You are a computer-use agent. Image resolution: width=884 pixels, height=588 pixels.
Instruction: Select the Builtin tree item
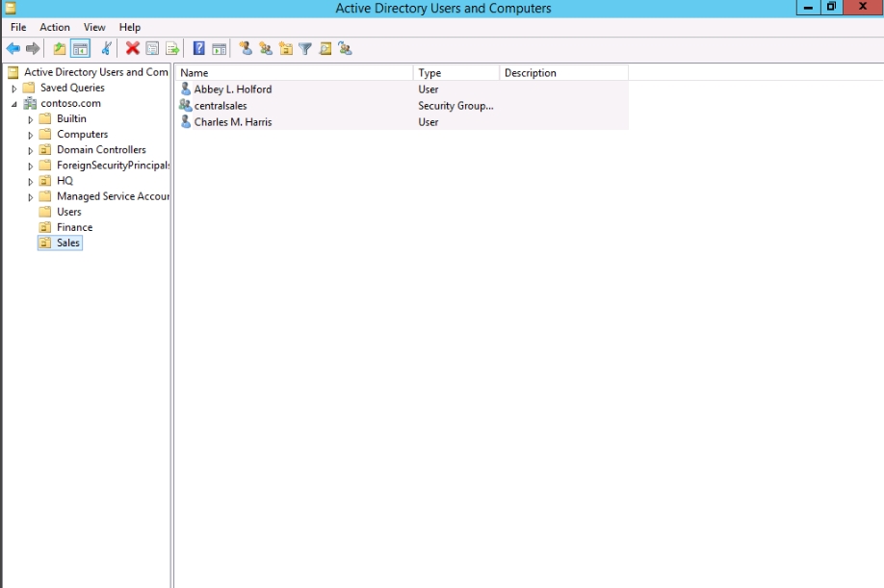(x=71, y=118)
